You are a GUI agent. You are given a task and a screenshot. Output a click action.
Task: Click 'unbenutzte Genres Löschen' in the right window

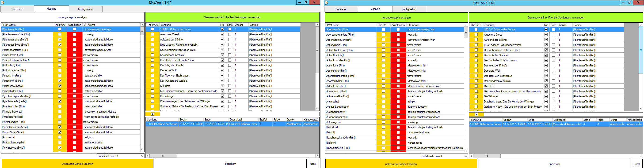coord(401,164)
